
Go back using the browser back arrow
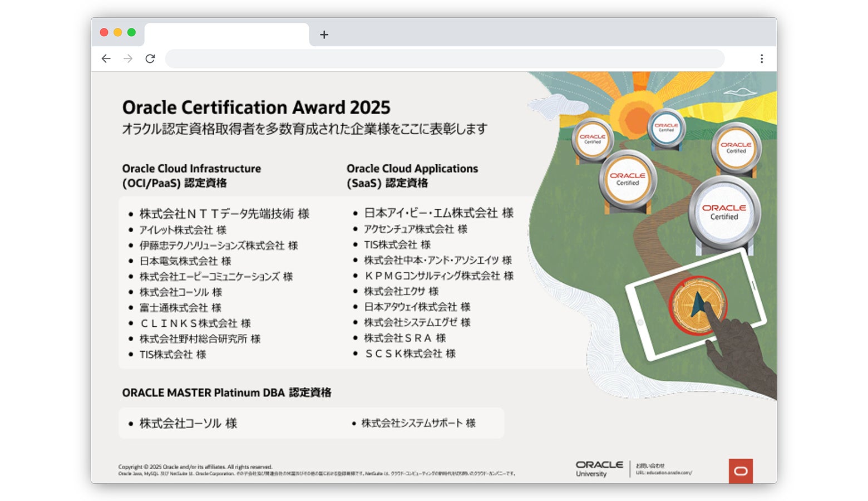106,58
